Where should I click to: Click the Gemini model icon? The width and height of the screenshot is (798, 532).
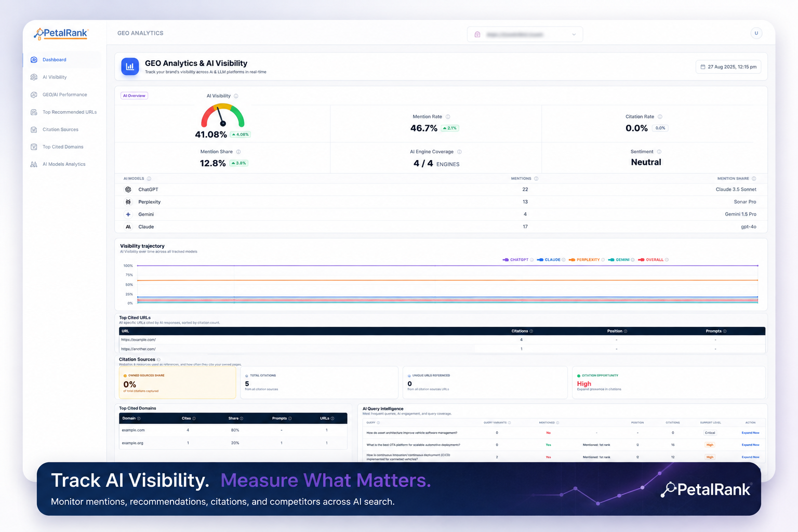coord(128,214)
